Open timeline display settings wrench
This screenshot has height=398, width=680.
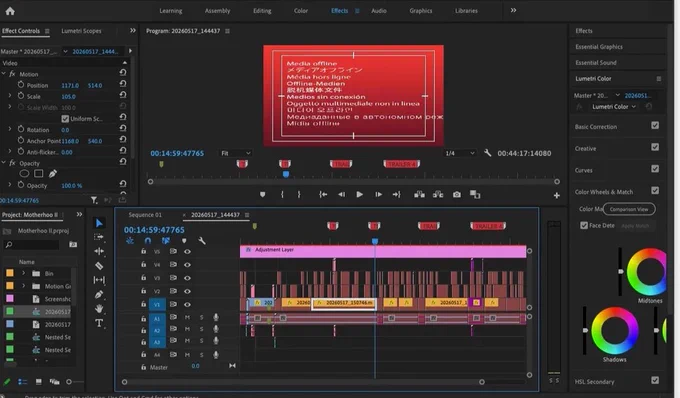[202, 241]
